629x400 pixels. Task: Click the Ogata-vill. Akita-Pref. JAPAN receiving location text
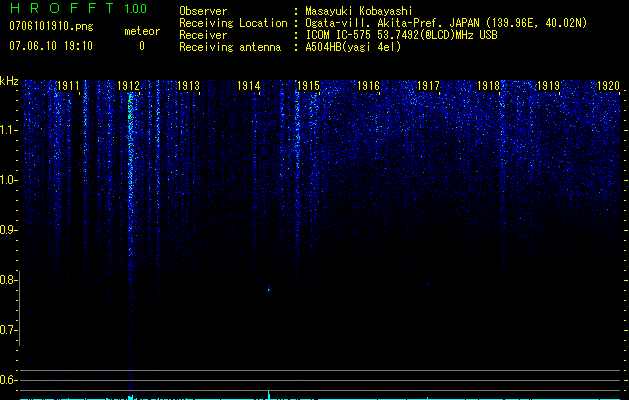(446, 23)
